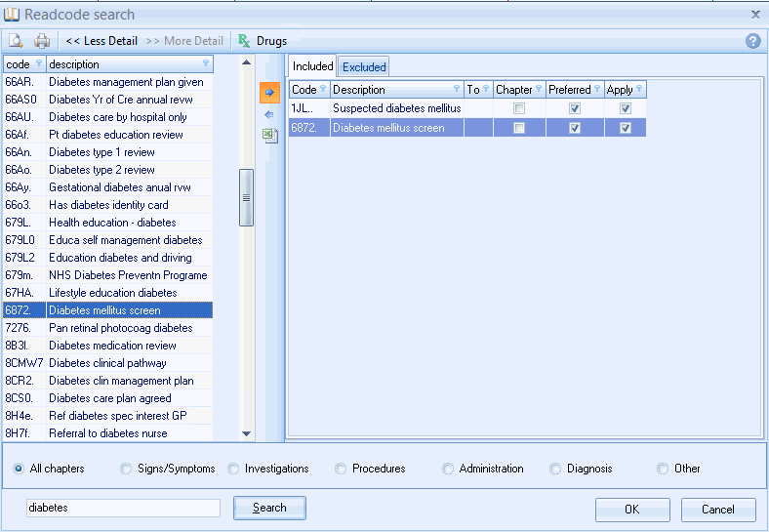Viewport: 769px width, 532px height.
Task: Click the blue help question mark icon
Action: coord(752,41)
